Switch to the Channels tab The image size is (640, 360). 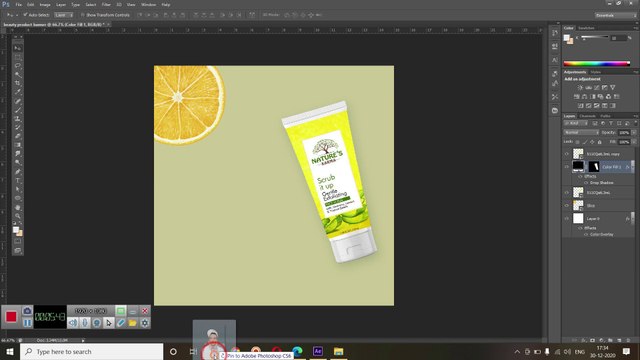coord(588,116)
